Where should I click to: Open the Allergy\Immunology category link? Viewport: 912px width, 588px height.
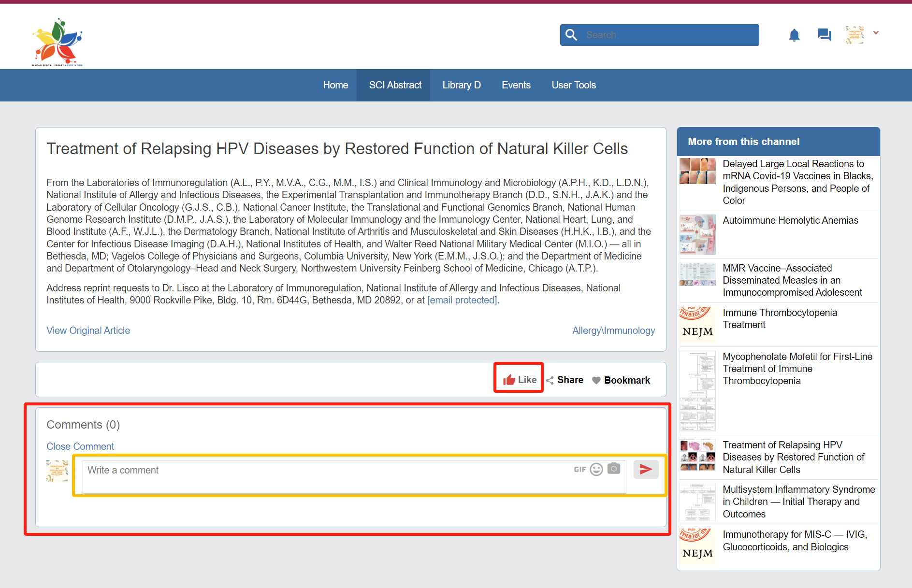613,330
